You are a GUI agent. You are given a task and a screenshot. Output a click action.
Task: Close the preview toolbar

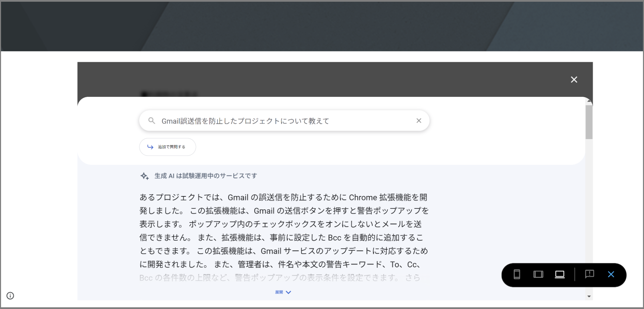[x=611, y=274]
